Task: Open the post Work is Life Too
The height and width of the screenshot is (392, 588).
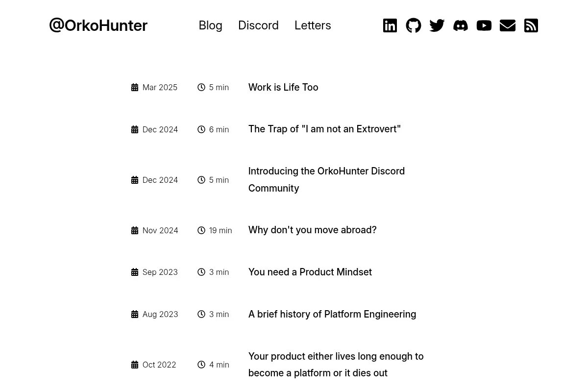Action: pos(283,87)
